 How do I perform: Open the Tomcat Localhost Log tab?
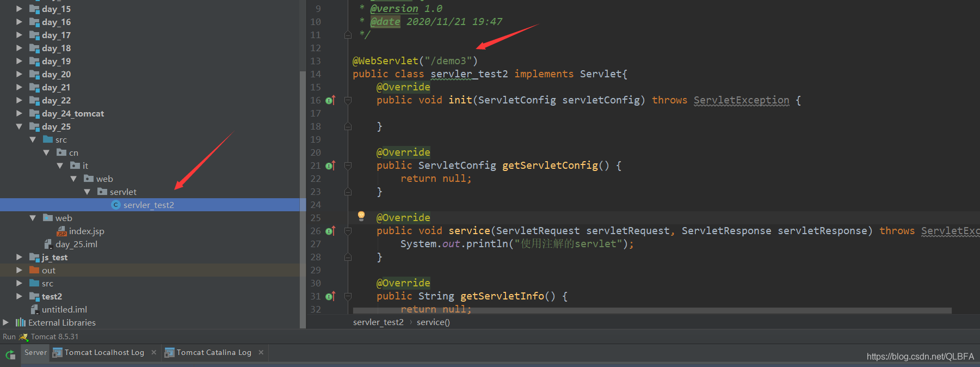pos(104,352)
